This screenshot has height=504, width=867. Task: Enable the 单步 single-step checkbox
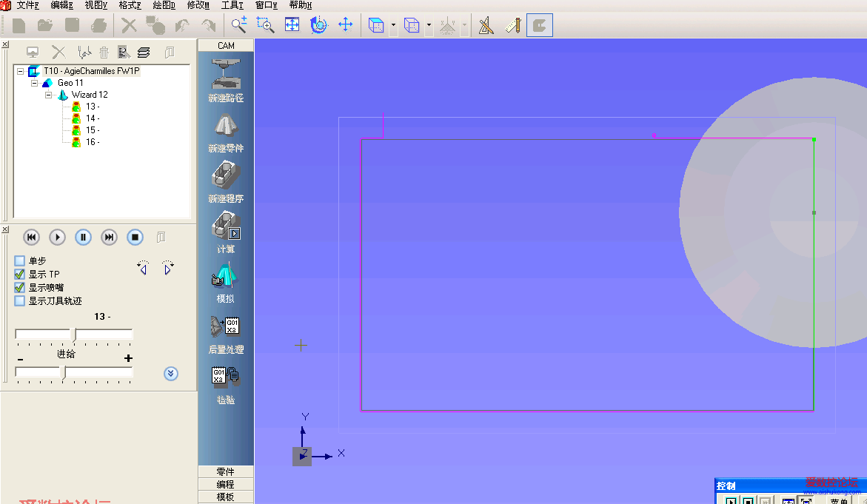click(x=20, y=261)
